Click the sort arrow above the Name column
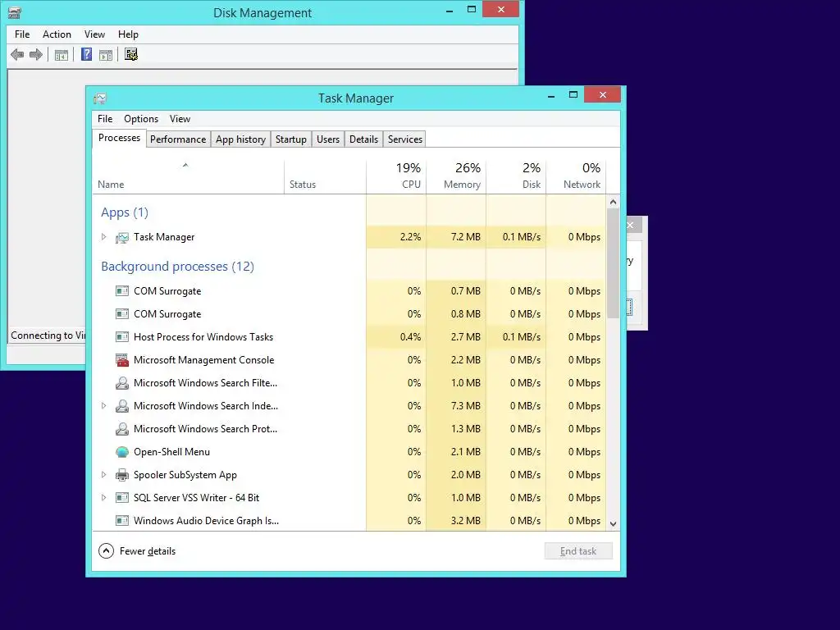This screenshot has height=630, width=840. pyautogui.click(x=185, y=165)
